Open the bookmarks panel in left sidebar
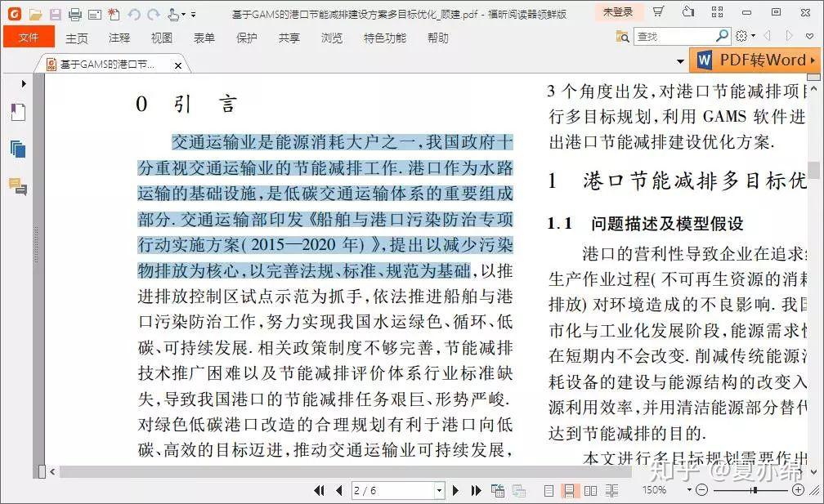Image resolution: width=824 pixels, height=504 pixels. point(18,113)
